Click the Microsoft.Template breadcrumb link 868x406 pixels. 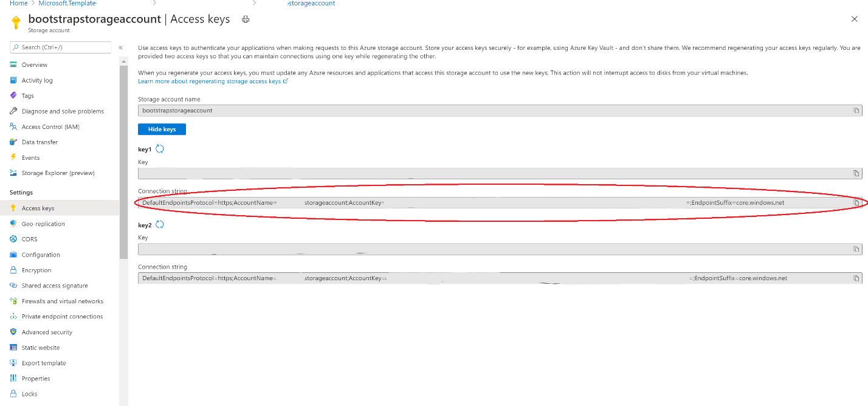(x=67, y=3)
